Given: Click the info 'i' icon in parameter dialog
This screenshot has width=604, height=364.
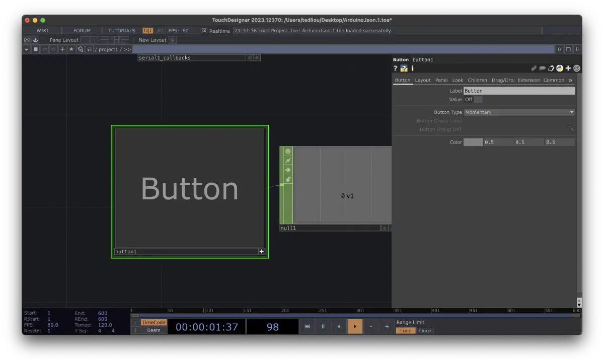Looking at the screenshot, I should point(412,68).
